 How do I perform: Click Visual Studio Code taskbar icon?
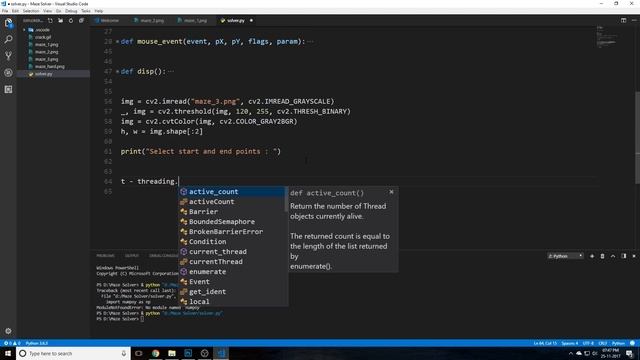tap(221, 353)
